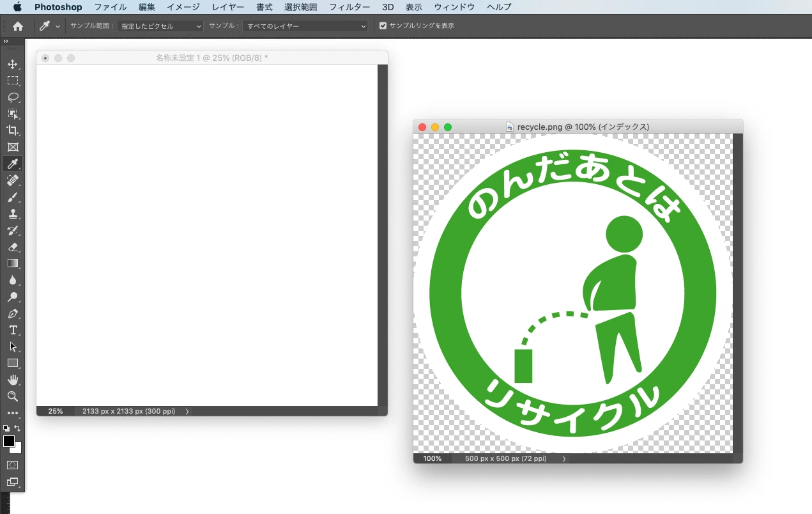The image size is (812, 514).
Task: Open the ファイル menu
Action: 110,7
